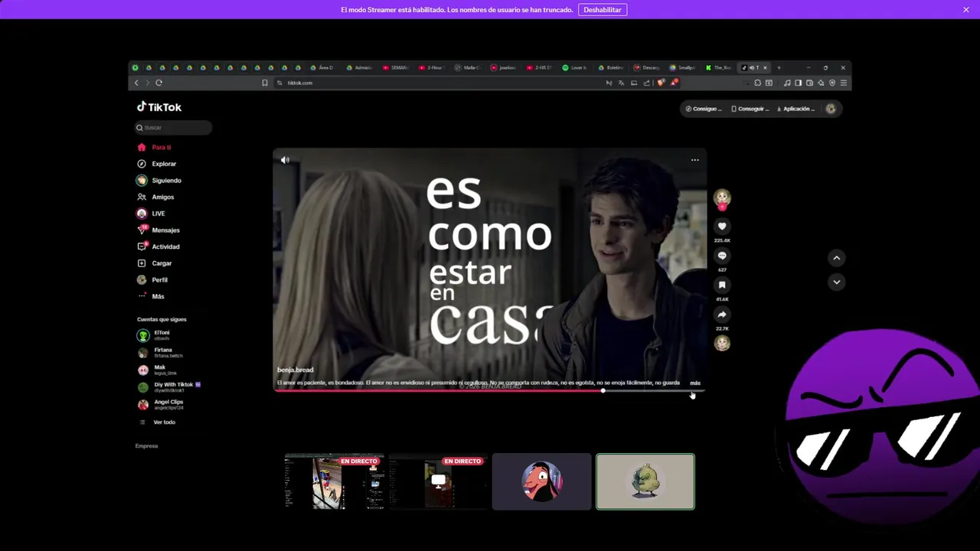Expand the caption with más
Image resolution: width=980 pixels, height=551 pixels.
pyautogui.click(x=695, y=383)
